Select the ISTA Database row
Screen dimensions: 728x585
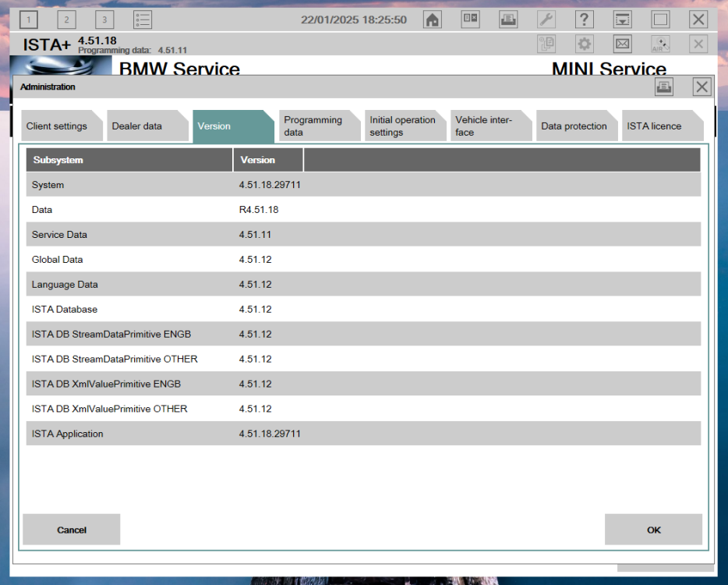[x=363, y=310]
